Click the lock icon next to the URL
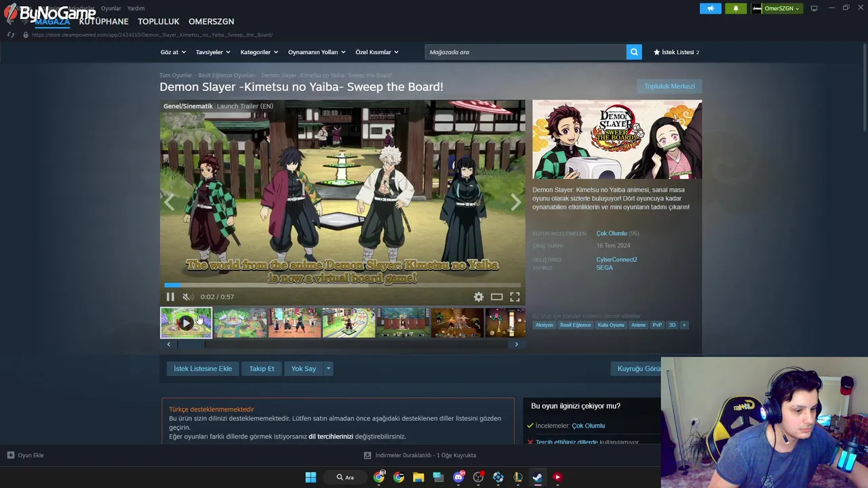This screenshot has height=488, width=868. point(26,35)
